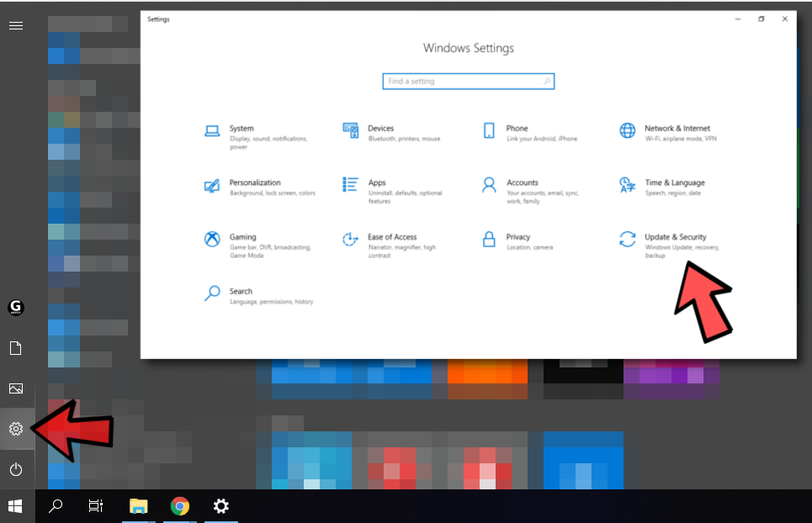Close the Settings window
This screenshot has height=523, width=812.
(x=784, y=19)
